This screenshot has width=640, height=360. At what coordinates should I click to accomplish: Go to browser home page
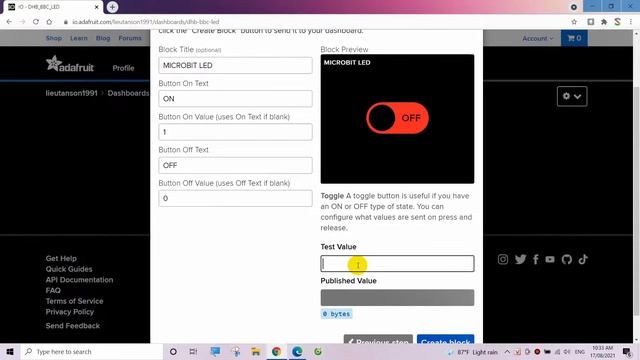pyautogui.click(x=49, y=22)
